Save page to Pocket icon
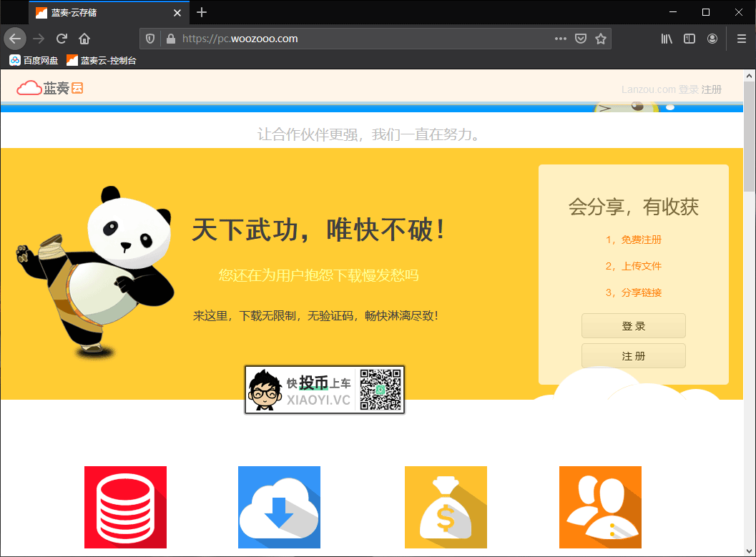This screenshot has width=756, height=557. pyautogui.click(x=581, y=39)
